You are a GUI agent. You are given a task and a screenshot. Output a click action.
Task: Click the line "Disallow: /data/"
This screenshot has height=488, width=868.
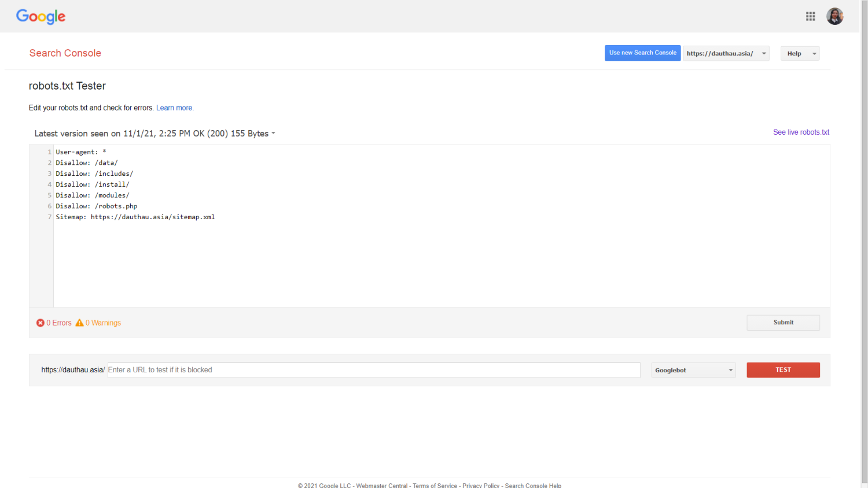[x=87, y=163]
